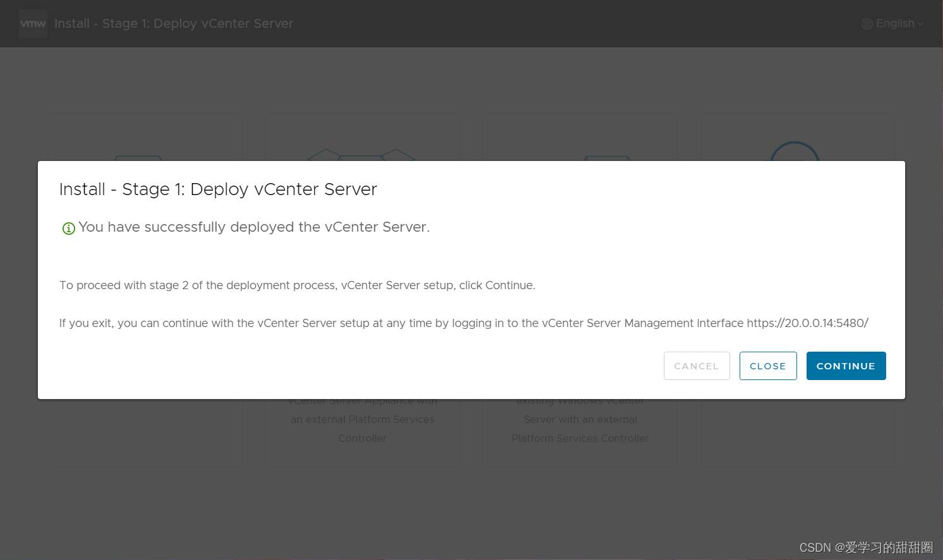943x560 pixels.
Task: Click the green info icon in dialog
Action: coord(69,228)
